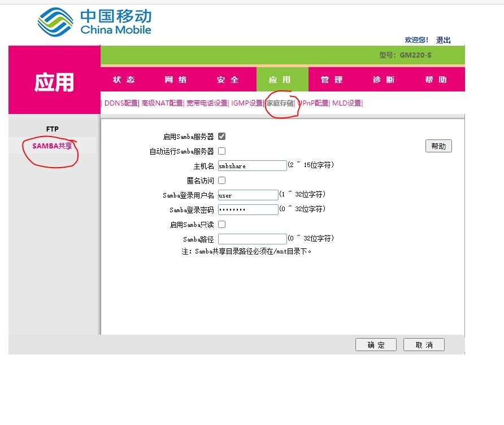This screenshot has width=504, height=425.
Task: Click the 欢迎您! greeting text
Action: pos(416,40)
